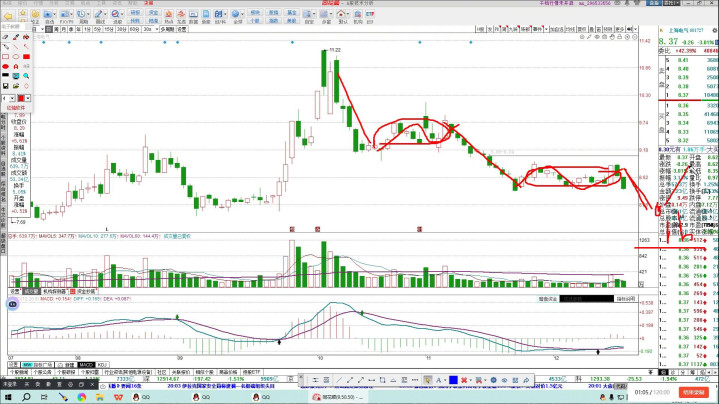Click the blue gear icon in floating toolbar
This screenshot has width=719, height=404.
point(493,380)
